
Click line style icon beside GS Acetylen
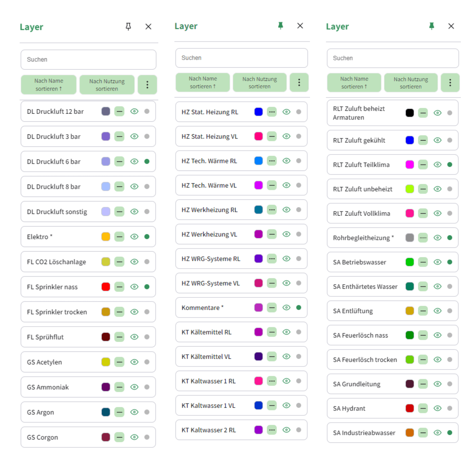coord(119,362)
